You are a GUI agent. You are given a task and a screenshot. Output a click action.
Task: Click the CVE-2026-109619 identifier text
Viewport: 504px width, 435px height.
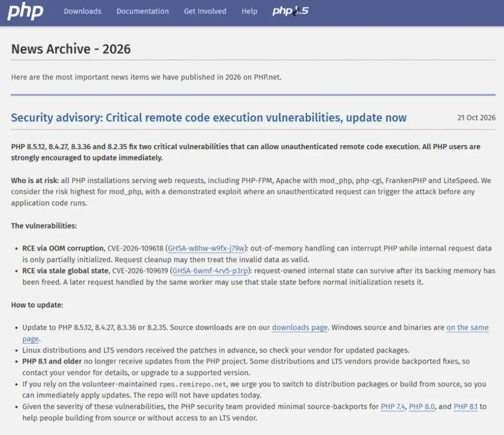point(140,271)
